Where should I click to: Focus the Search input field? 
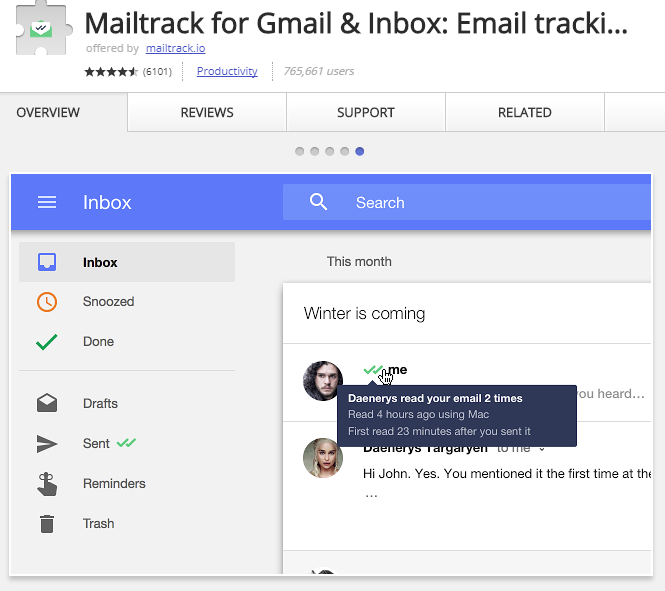click(x=467, y=202)
